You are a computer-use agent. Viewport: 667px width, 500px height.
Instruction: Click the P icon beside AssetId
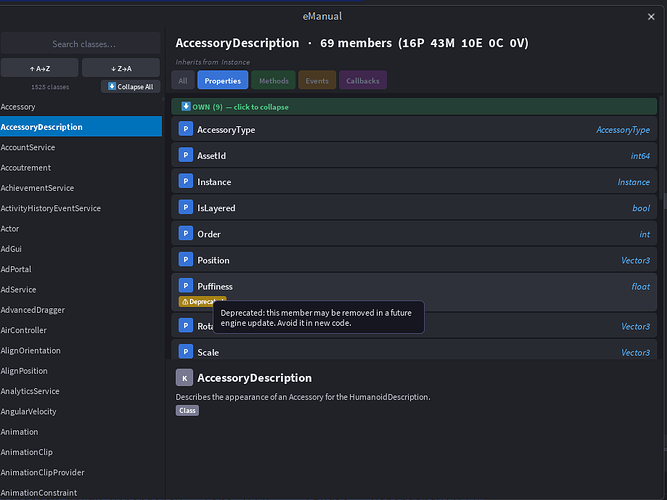point(185,155)
